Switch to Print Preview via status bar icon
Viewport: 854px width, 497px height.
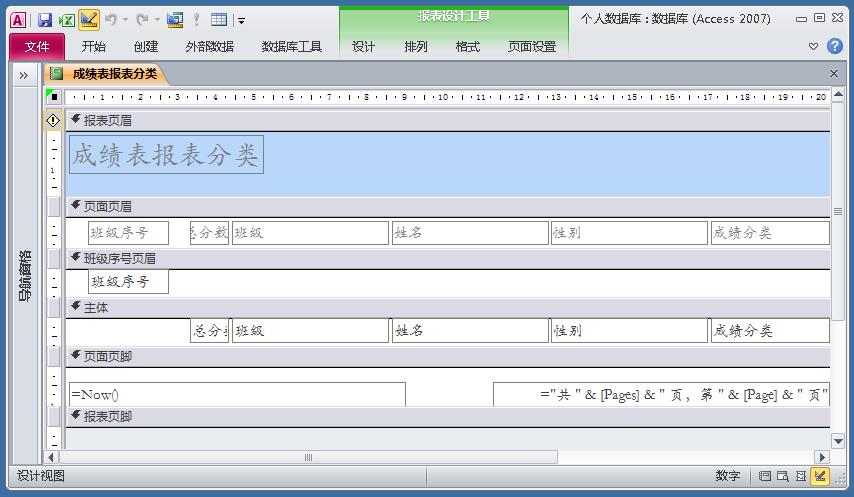coord(783,476)
